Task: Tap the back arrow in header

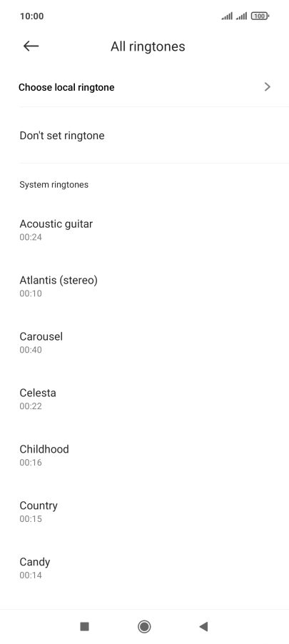Action: (31, 46)
